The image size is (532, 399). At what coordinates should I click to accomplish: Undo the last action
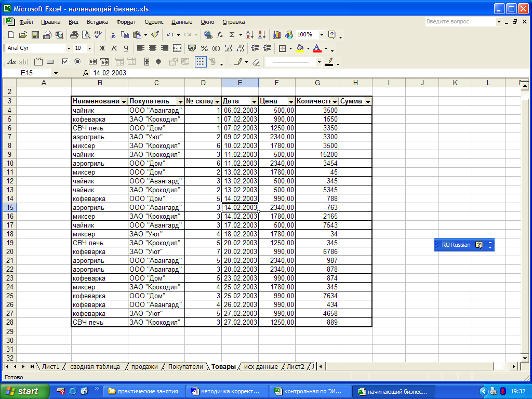(x=170, y=35)
